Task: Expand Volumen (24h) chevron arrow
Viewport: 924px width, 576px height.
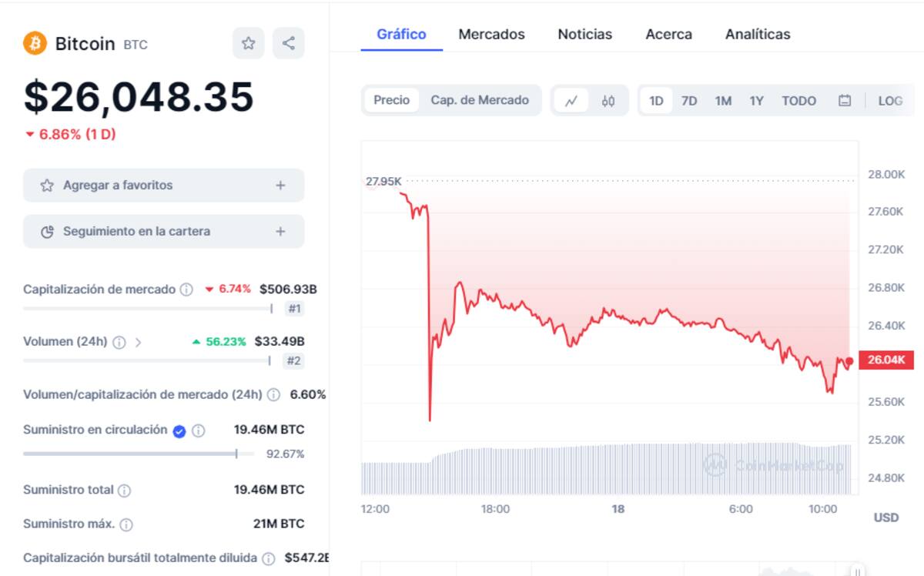Action: point(139,343)
